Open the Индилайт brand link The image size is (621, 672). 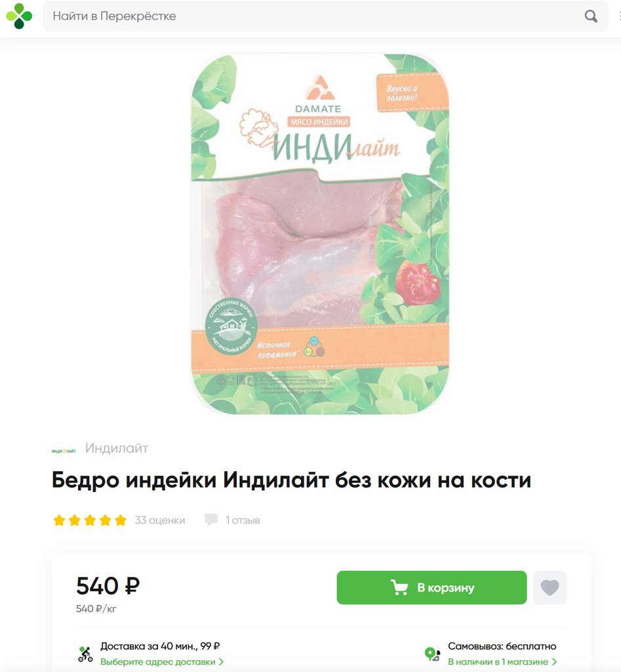point(117,448)
